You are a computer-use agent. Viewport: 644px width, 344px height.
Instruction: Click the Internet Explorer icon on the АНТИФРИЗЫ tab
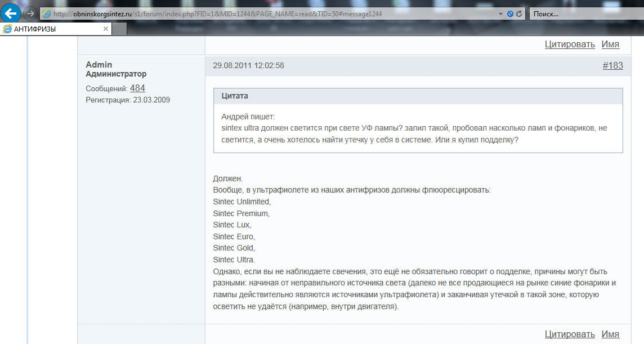click(x=7, y=29)
